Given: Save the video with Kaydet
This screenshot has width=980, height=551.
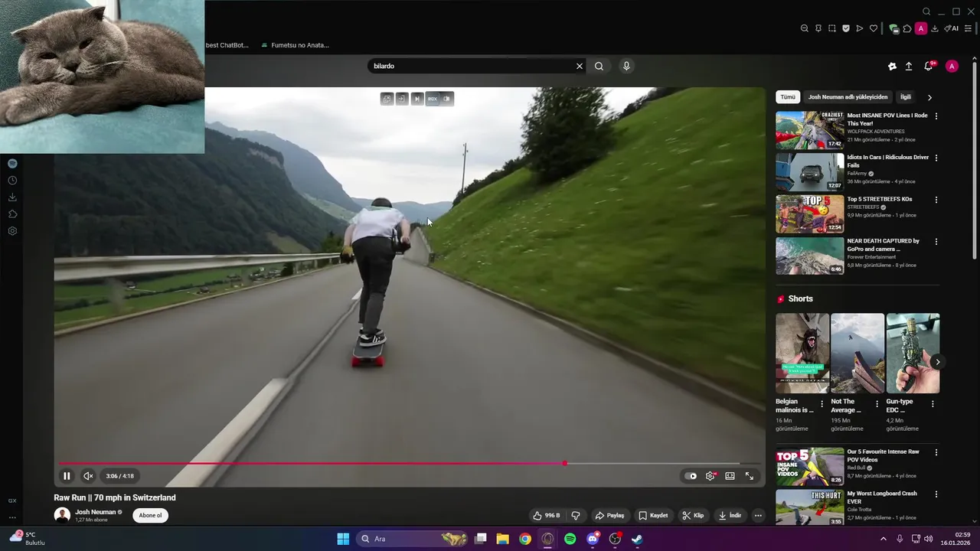Looking at the screenshot, I should coord(653,516).
